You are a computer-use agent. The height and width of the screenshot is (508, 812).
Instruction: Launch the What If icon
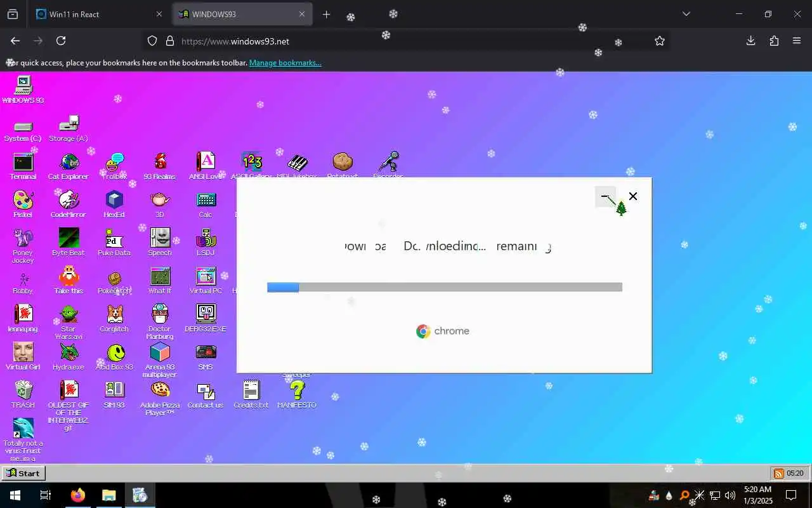(x=160, y=281)
